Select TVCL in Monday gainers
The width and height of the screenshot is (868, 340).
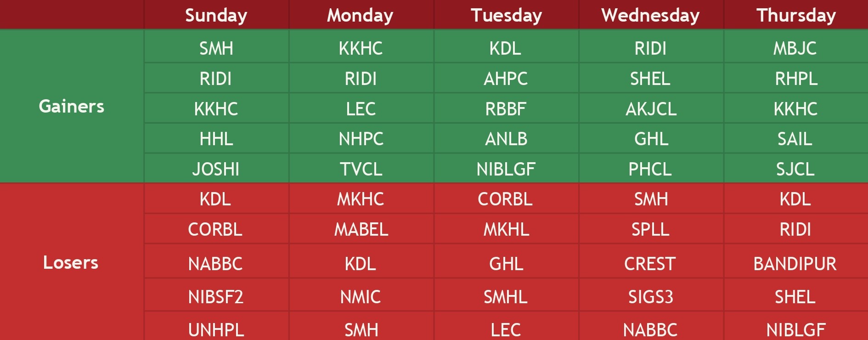point(361,169)
